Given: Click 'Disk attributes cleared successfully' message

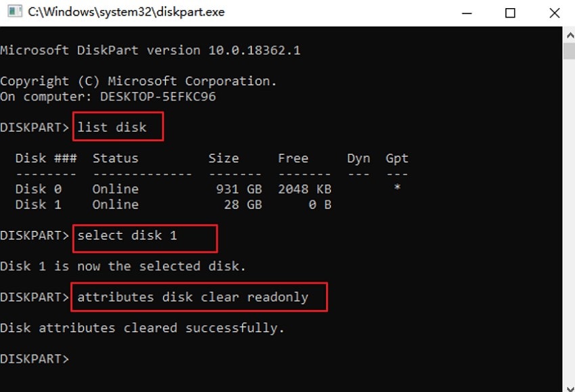Looking at the screenshot, I should click(142, 328).
